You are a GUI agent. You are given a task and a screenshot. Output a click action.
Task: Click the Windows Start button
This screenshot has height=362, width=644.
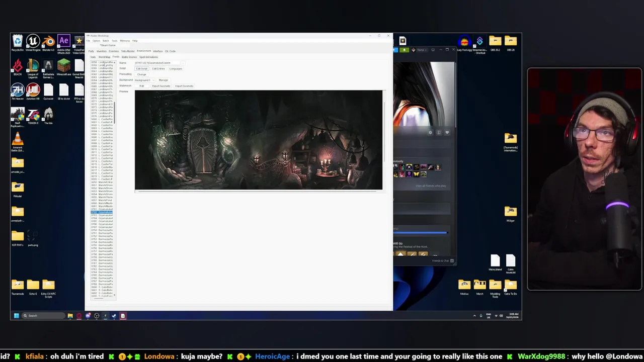tap(16, 316)
